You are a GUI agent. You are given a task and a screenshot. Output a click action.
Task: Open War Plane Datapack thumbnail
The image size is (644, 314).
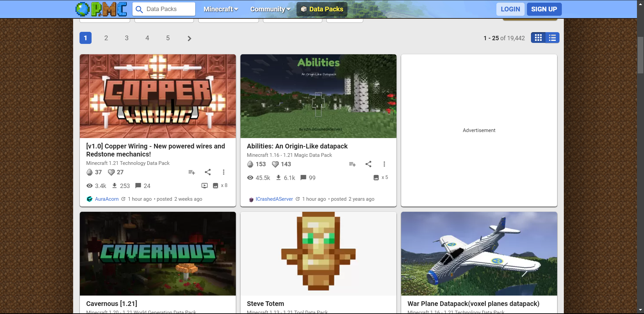(479, 254)
